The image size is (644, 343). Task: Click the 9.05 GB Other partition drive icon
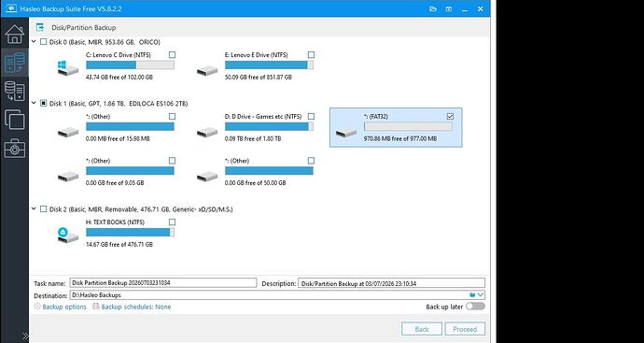click(68, 177)
